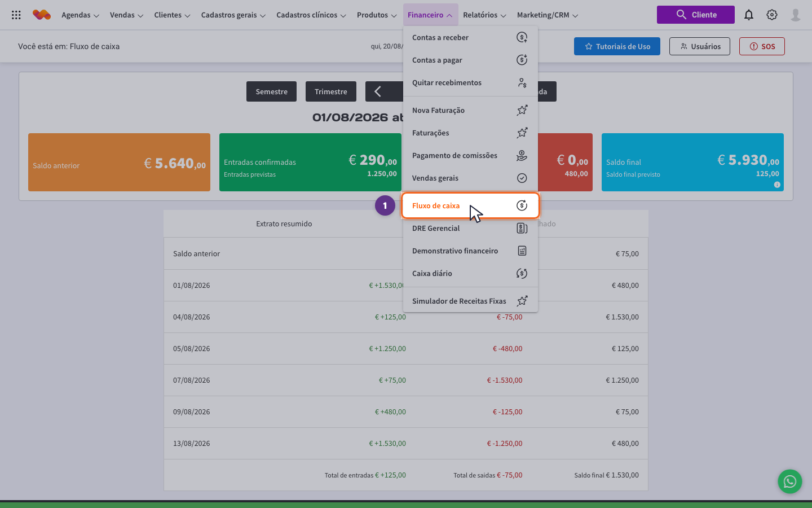Expand the Cadastros clínicos dropdown
The height and width of the screenshot is (508, 812).
311,15
